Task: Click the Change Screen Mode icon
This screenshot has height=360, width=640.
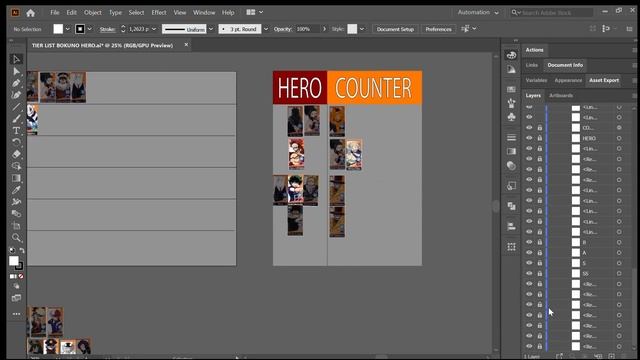Action: pyautogui.click(x=16, y=298)
